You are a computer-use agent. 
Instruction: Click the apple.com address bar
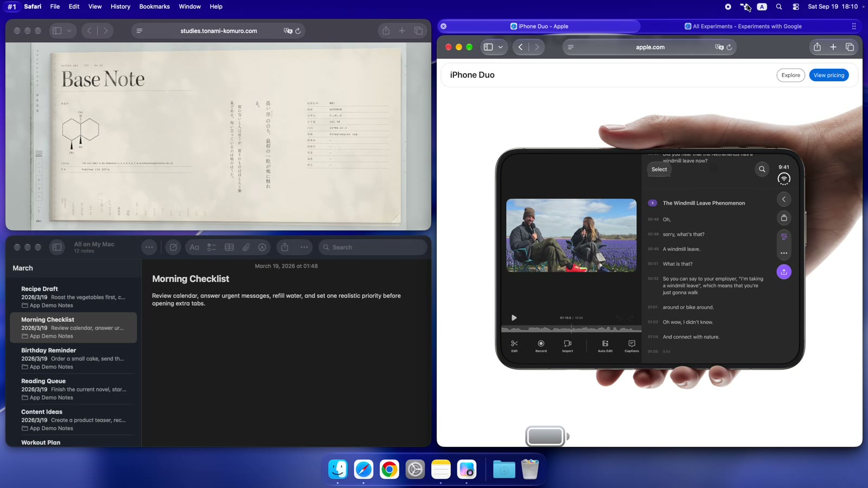[650, 47]
